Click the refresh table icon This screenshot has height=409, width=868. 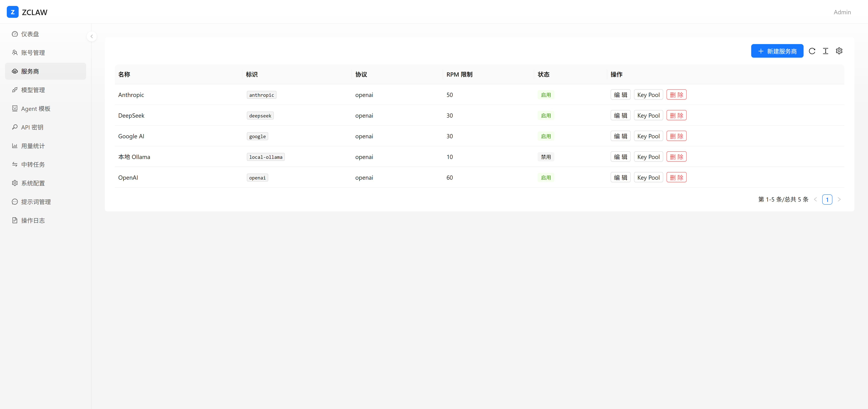coord(812,51)
